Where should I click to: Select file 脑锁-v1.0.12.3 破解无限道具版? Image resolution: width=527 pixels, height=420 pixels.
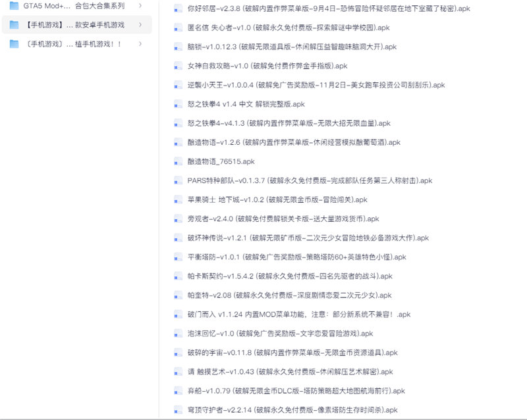292,47
